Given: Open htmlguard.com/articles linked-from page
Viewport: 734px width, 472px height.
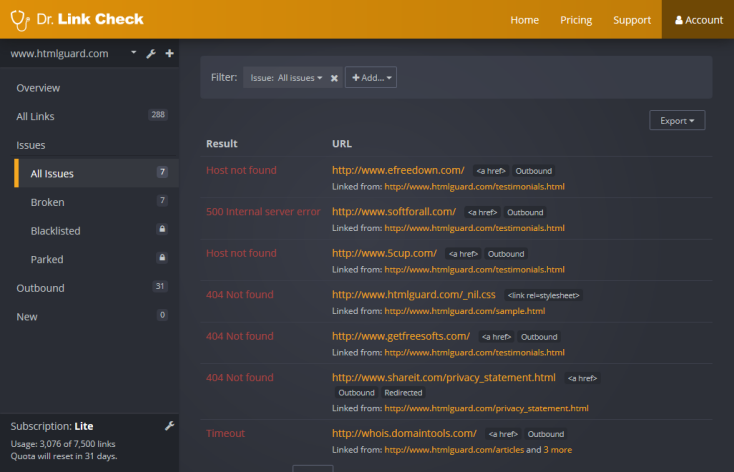Looking at the screenshot, I should pos(454,450).
